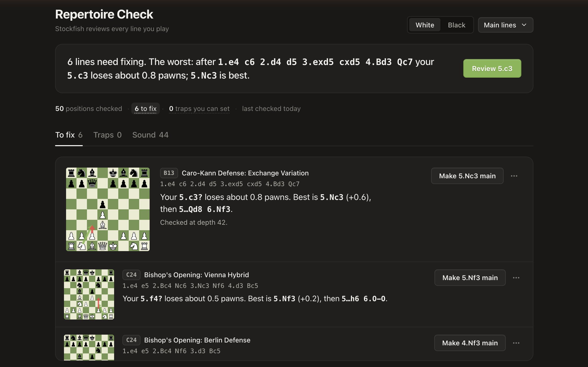
Task: Click 'last checked today' text
Action: 271,109
